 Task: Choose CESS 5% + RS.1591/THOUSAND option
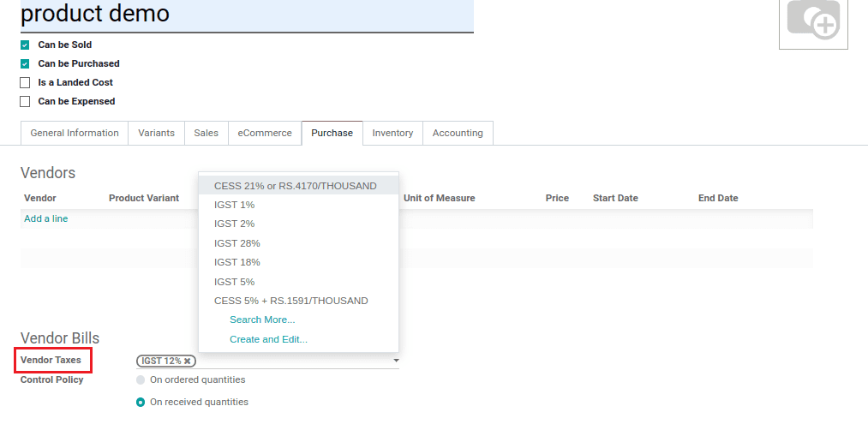click(298, 301)
